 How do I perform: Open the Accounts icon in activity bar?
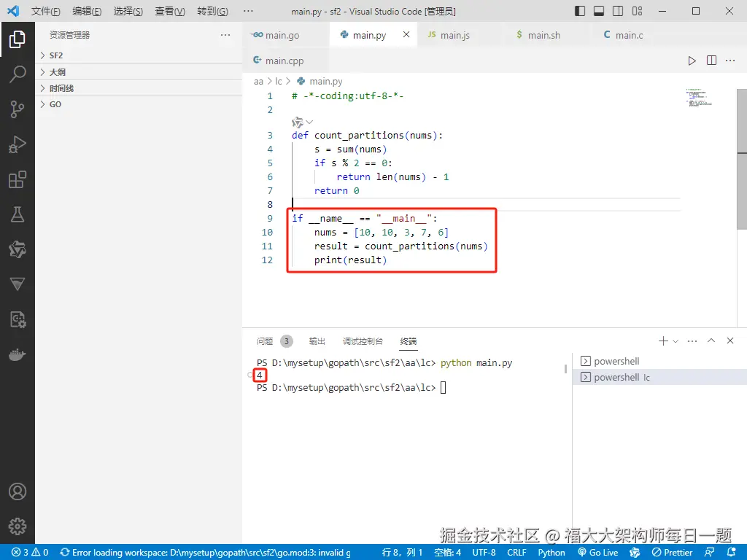(18, 491)
